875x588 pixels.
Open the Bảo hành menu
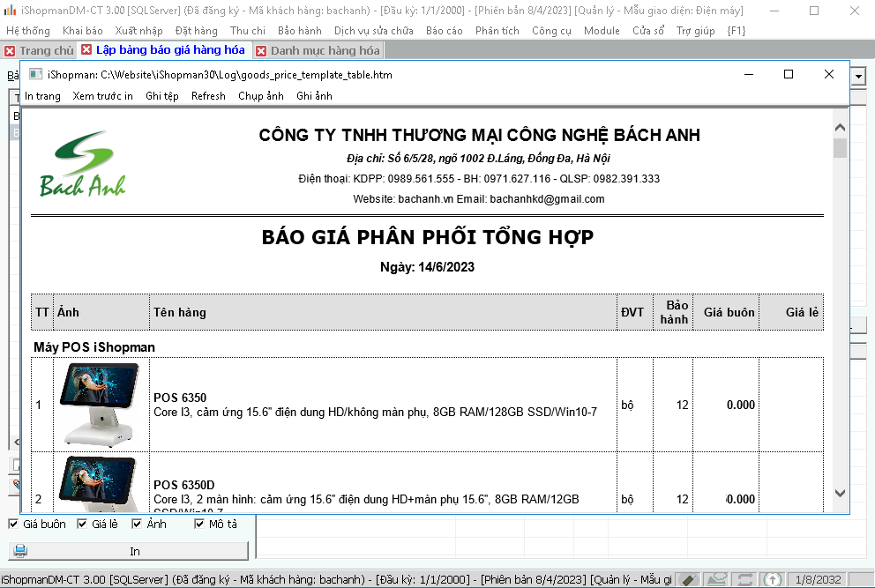click(x=300, y=31)
